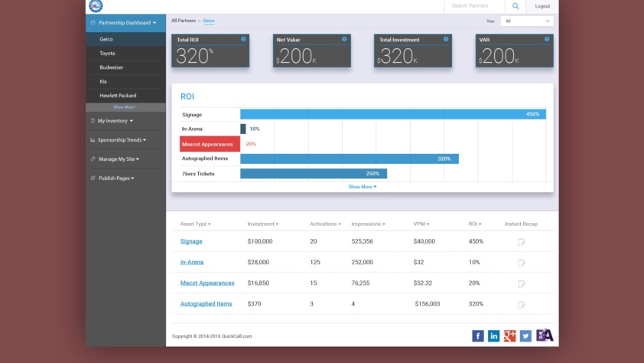Open Instant Recap for the In-Arena row
Viewport: 644px width, 363px height.
(x=521, y=263)
